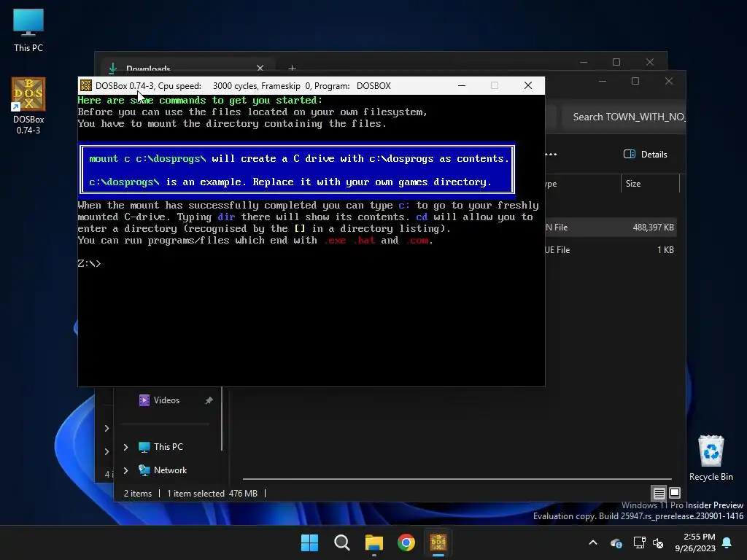
Task: Add a new File Explorer tab
Action: point(292,69)
